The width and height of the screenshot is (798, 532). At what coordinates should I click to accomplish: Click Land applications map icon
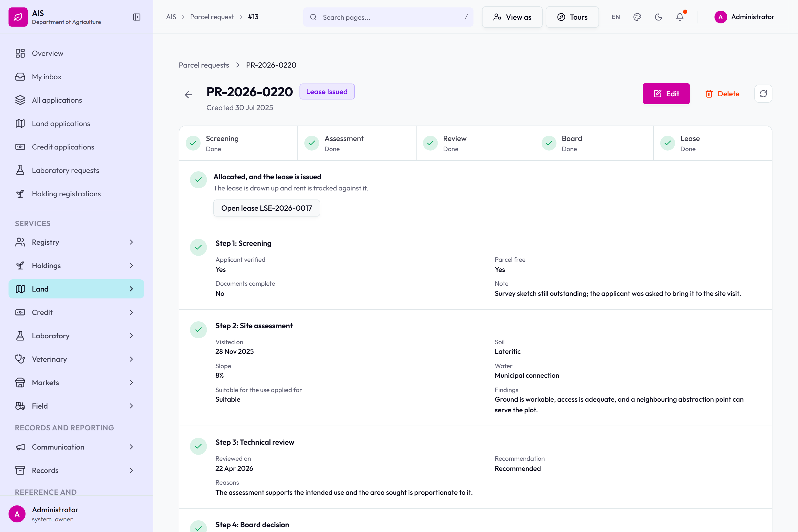click(20, 123)
